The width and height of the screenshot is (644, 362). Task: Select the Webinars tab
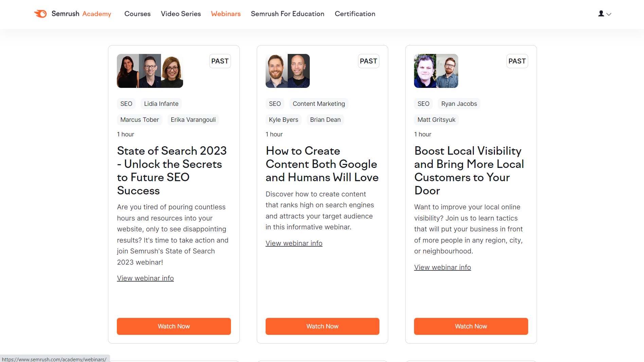tap(226, 14)
